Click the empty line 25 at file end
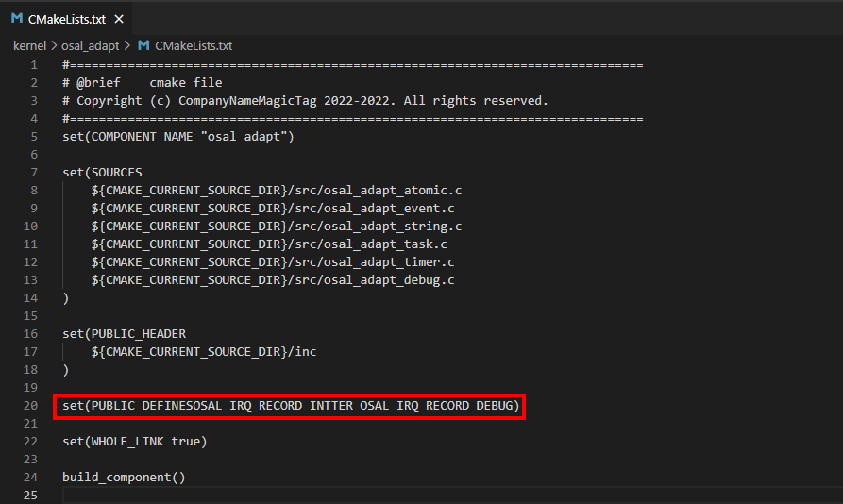 [x=283, y=496]
